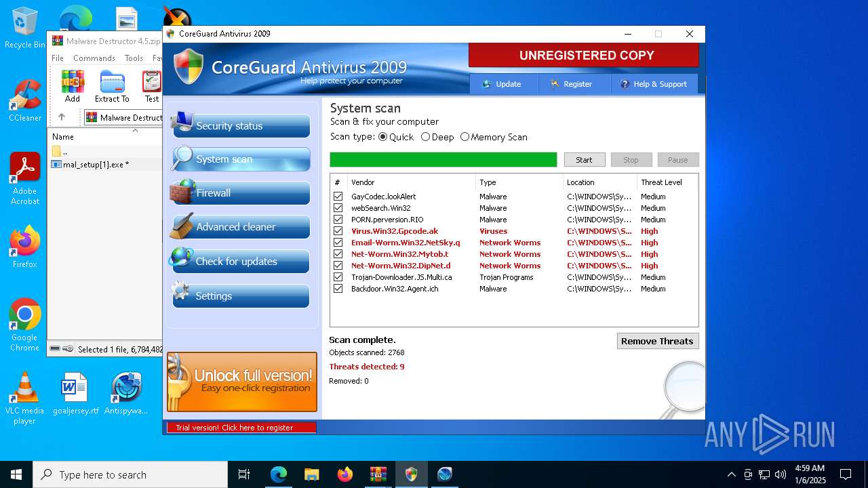
Task: Sort threats by the Vendor column
Action: pos(411,182)
